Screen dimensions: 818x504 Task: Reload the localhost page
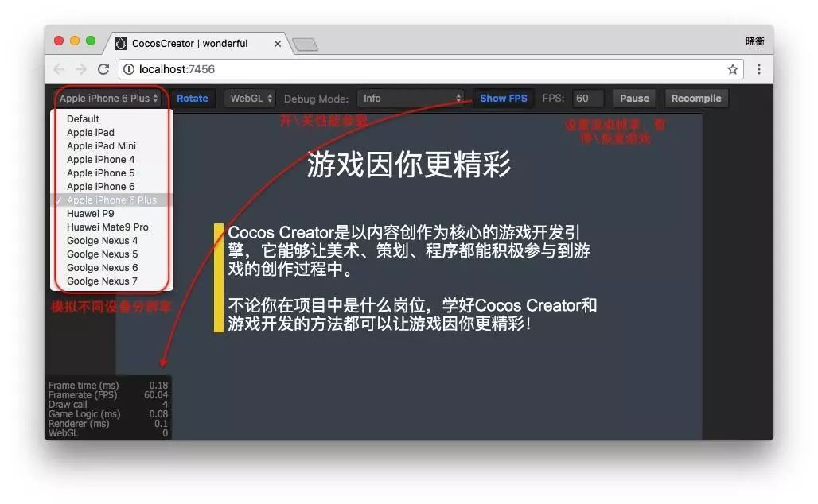click(x=103, y=69)
